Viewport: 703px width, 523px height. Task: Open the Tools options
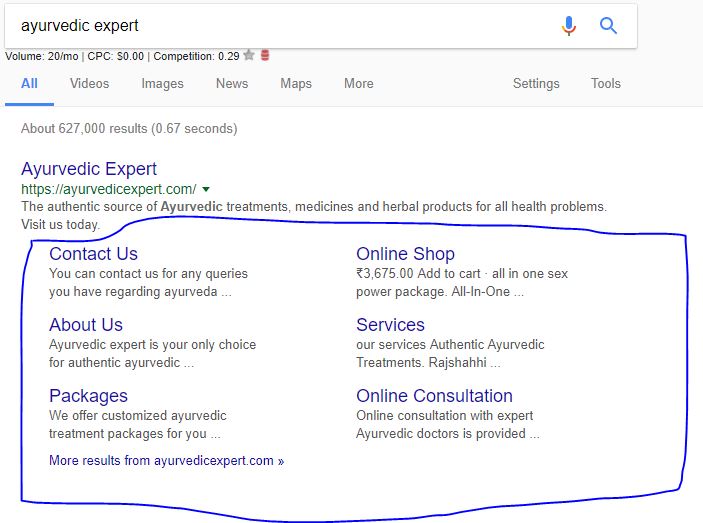point(606,83)
